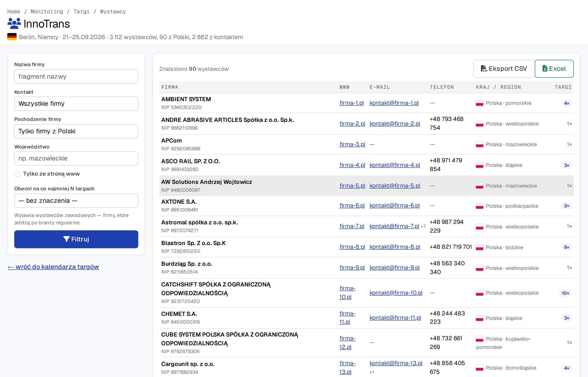Screen dimensions: 588x377
Task: Open Wystawcy breadcrumb
Action: [113, 11]
